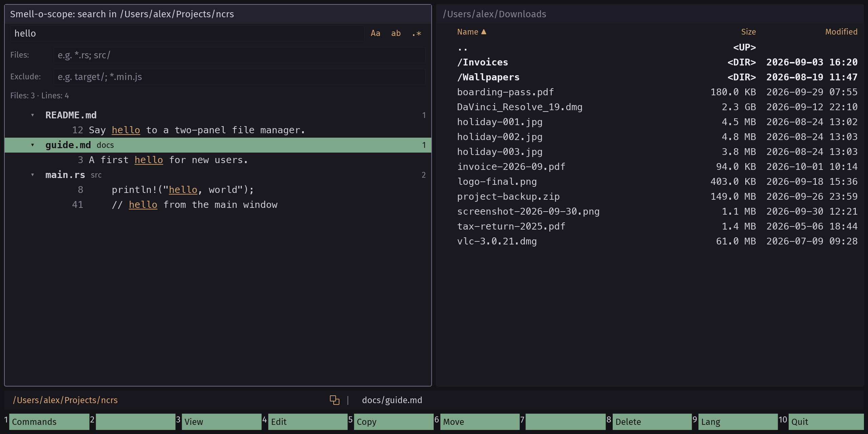Click the copy-path icon in the status bar
This screenshot has height=434, width=868.
tap(334, 400)
